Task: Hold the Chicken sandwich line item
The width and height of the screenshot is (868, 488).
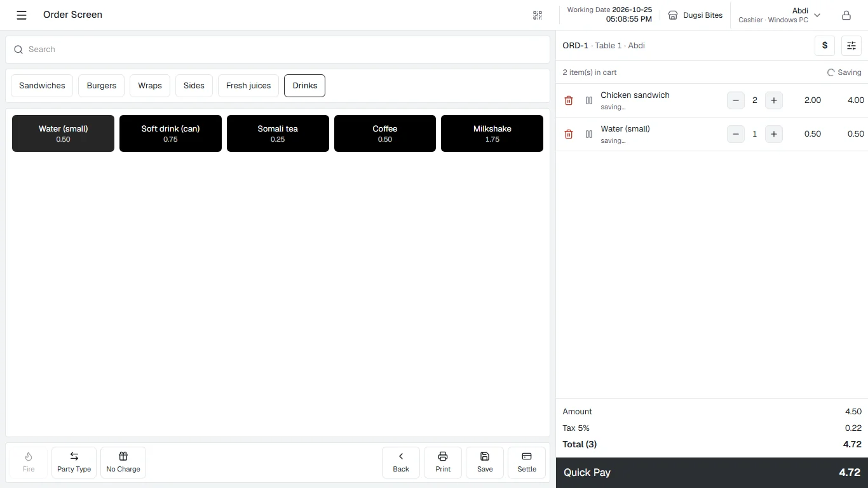Action: [x=589, y=100]
